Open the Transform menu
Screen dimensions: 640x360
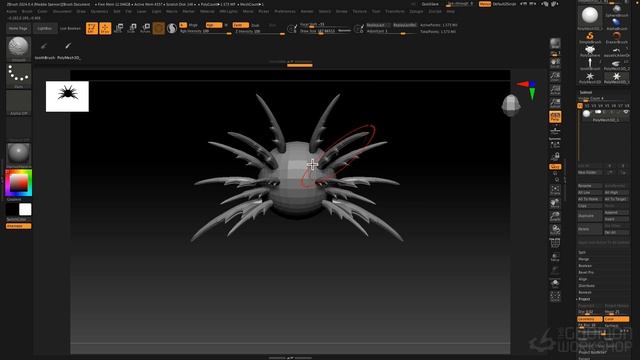(395, 11)
